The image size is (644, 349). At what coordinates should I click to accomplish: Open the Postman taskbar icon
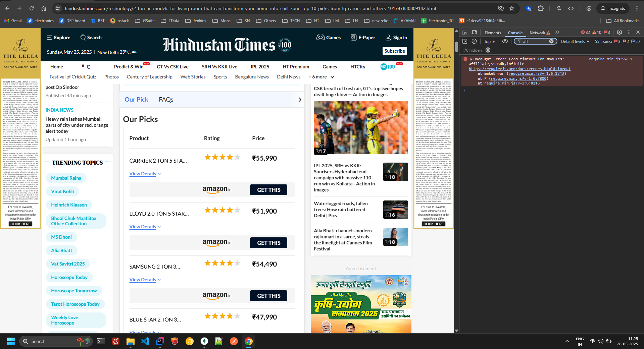[234, 341]
